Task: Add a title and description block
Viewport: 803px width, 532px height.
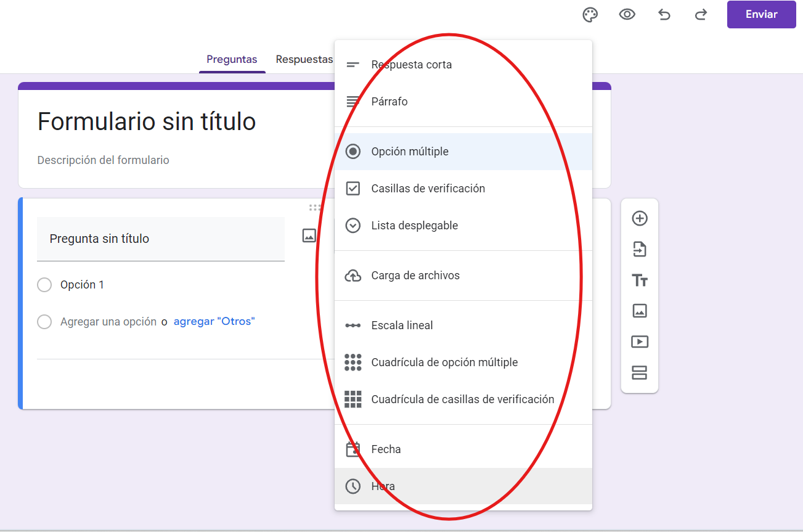Action: coord(640,280)
